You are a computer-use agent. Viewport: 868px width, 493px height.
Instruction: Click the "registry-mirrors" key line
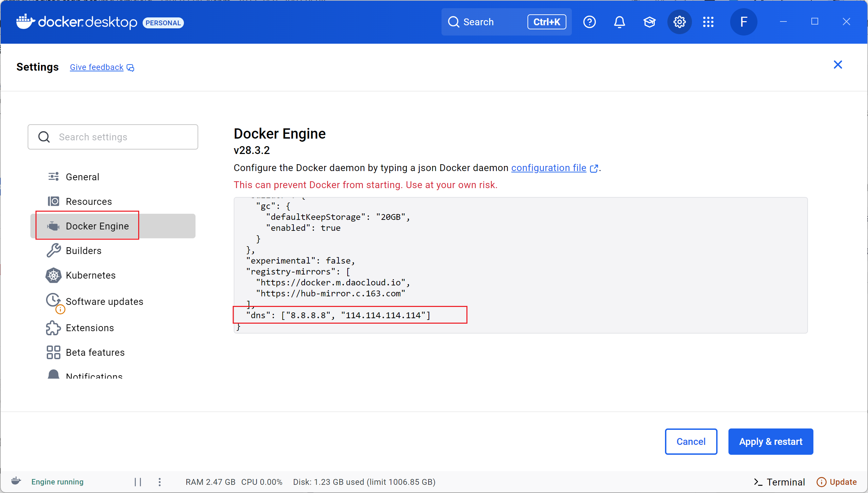click(298, 272)
